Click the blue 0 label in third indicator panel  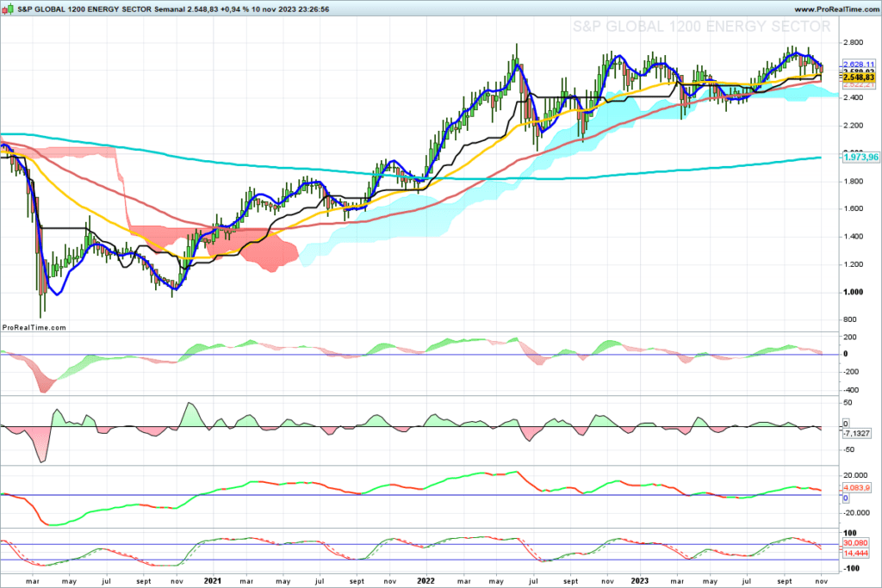click(846, 498)
